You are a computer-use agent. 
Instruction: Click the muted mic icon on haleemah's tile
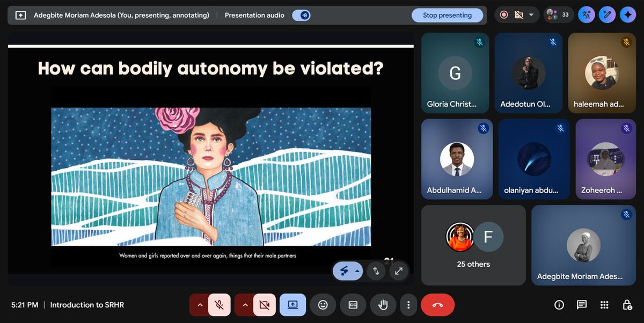(626, 42)
